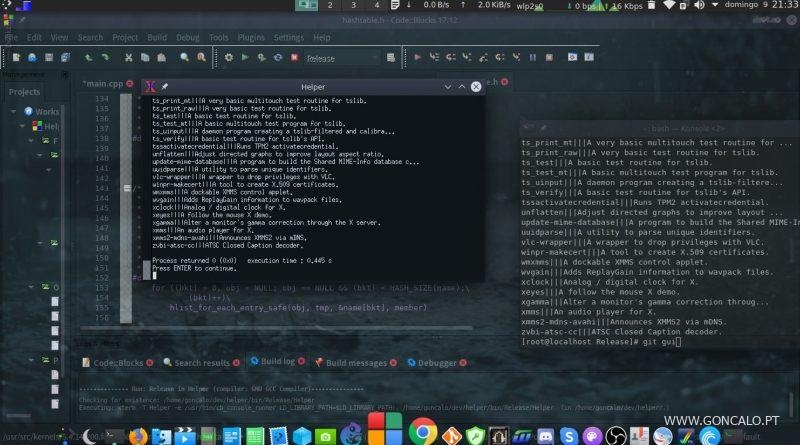
Task: Click the Redo arrow icon
Action: tap(105, 58)
